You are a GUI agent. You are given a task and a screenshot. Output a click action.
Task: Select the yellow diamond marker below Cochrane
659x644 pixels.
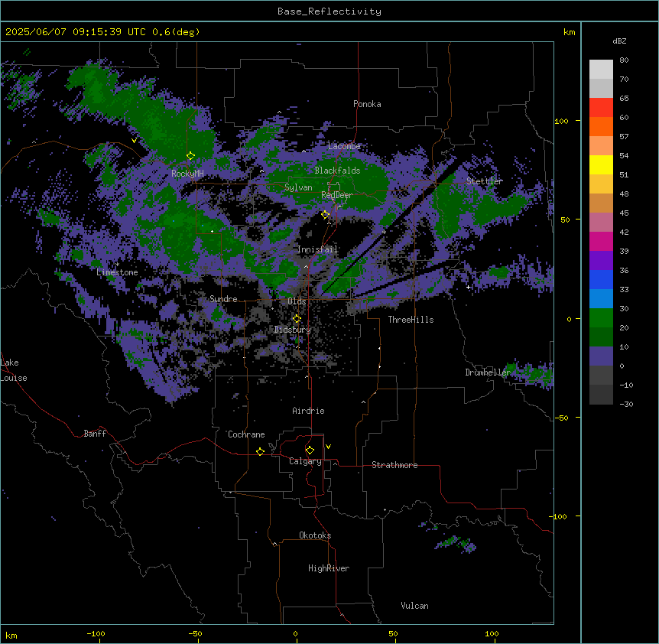click(x=260, y=451)
